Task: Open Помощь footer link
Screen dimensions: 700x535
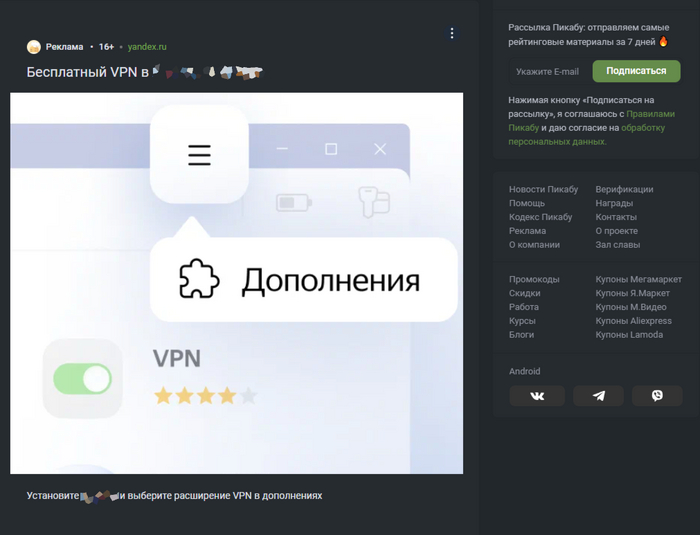Action: pyautogui.click(x=527, y=203)
